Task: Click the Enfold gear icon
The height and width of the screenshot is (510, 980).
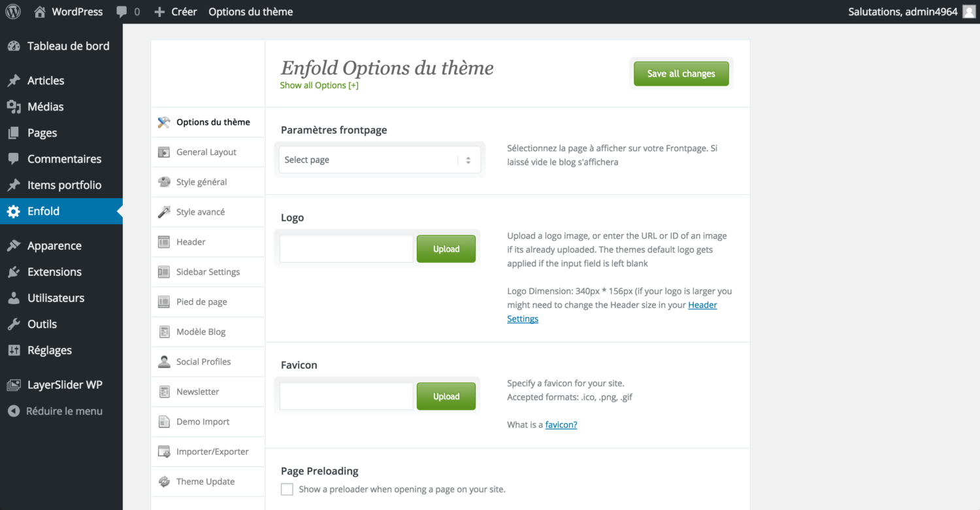Action: point(14,211)
